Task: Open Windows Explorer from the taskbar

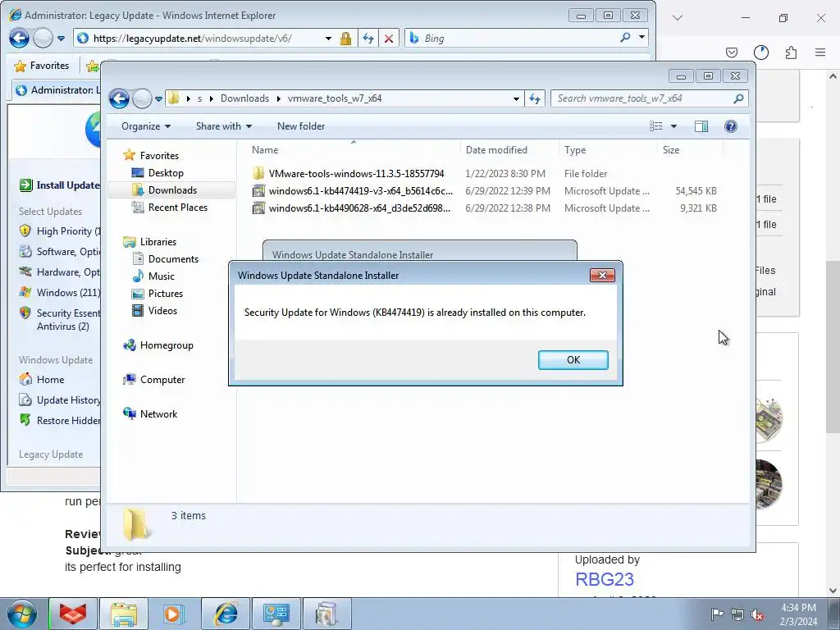Action: click(124, 614)
